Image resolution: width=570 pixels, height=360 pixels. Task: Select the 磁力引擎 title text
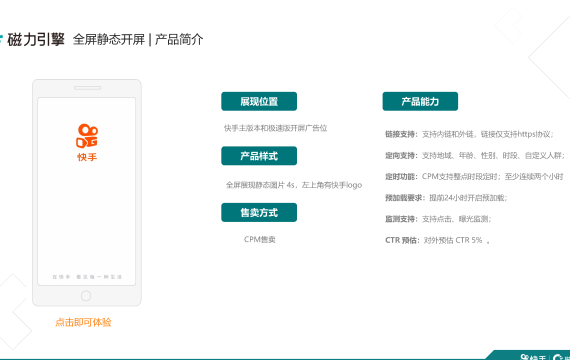36,40
